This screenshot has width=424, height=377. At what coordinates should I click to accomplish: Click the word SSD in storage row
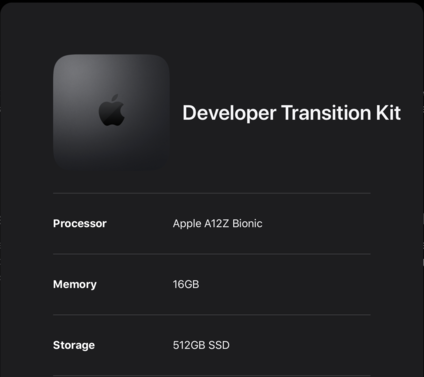219,345
